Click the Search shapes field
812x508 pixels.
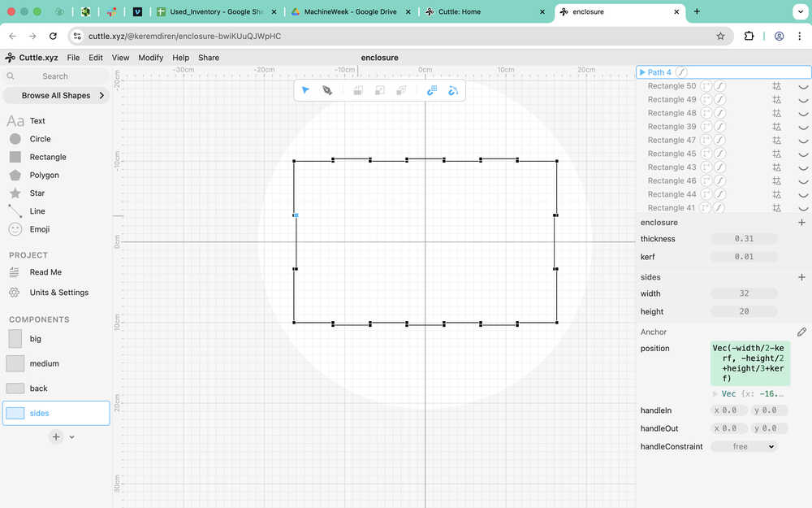[x=55, y=76]
